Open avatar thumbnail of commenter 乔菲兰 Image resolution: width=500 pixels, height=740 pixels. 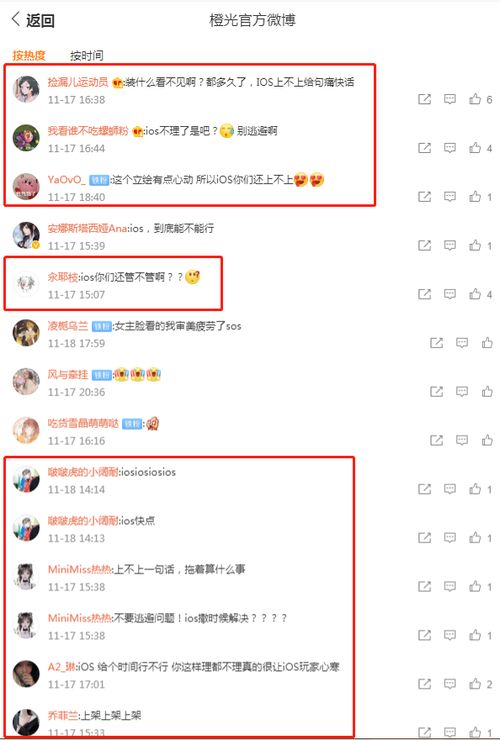(x=26, y=723)
